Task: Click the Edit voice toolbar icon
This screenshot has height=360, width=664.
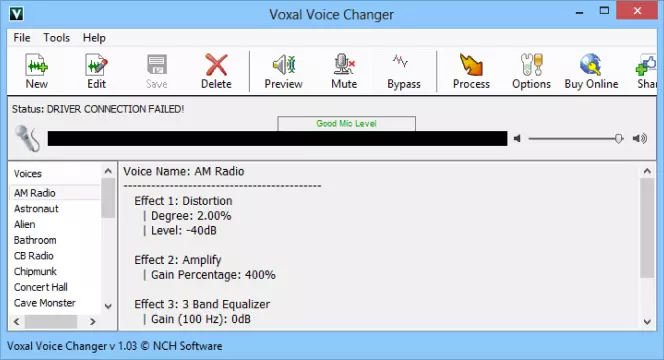Action: (x=97, y=71)
